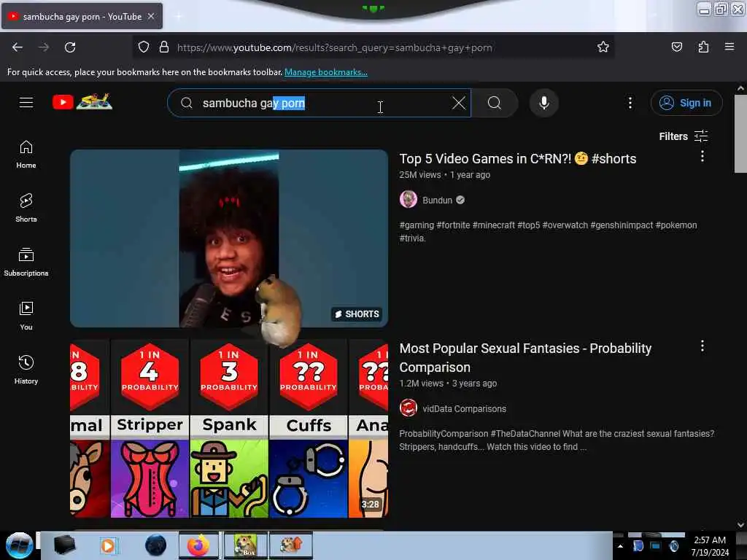
Task: Clear the search query with the X
Action: click(459, 103)
